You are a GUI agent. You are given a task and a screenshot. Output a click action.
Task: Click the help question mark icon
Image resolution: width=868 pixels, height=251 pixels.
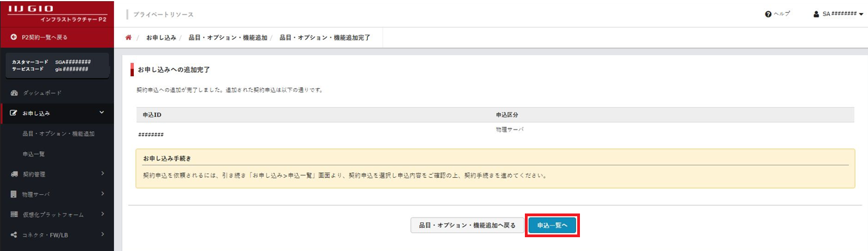768,14
